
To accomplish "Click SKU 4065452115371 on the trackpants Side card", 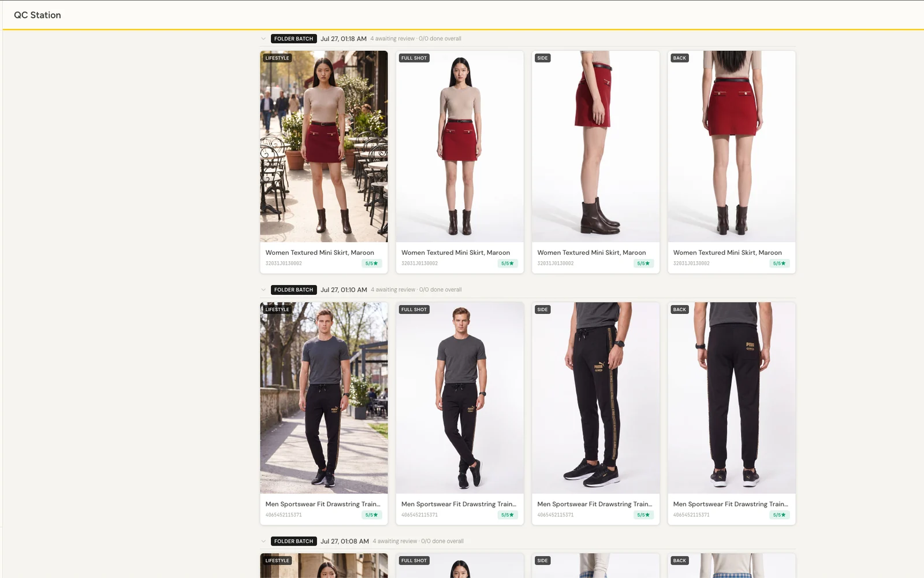I will [x=556, y=515].
